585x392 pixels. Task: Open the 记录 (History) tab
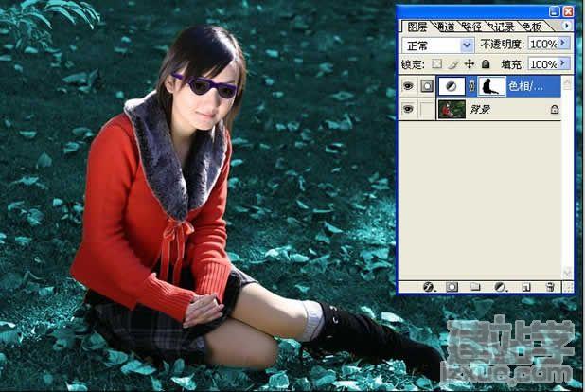pyautogui.click(x=503, y=27)
